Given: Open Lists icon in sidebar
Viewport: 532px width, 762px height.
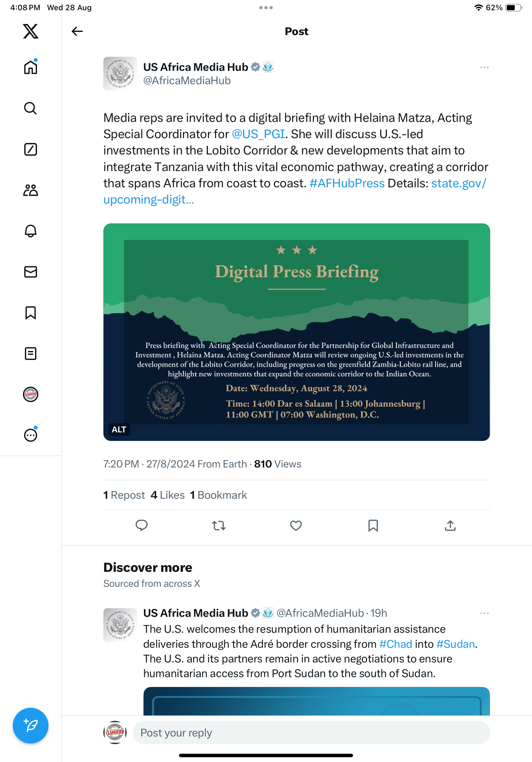Looking at the screenshot, I should pyautogui.click(x=31, y=354).
